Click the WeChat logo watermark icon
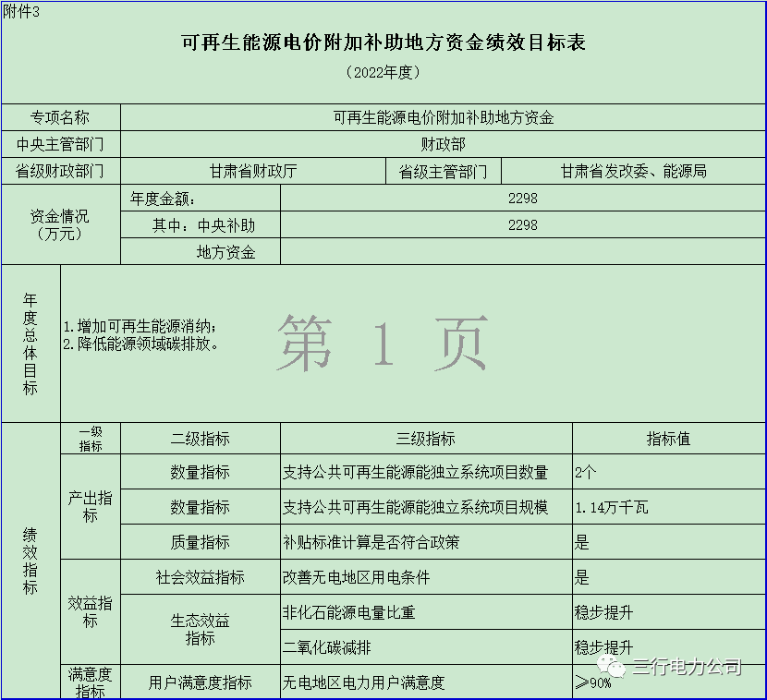The width and height of the screenshot is (767, 700). point(613,666)
